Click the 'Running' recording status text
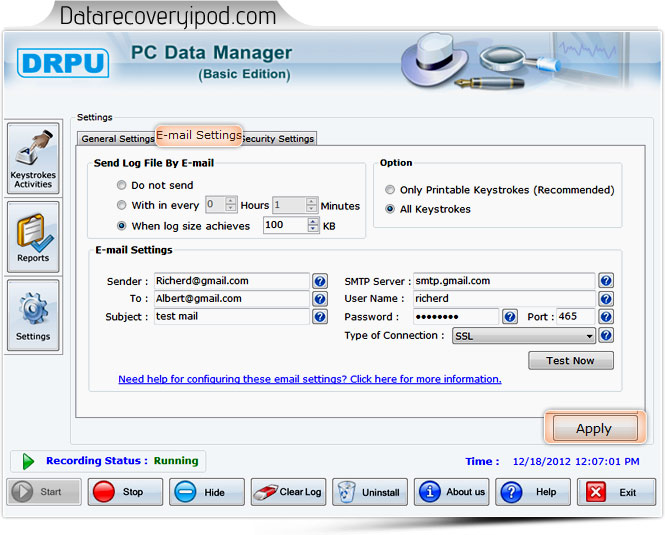This screenshot has height=535, width=665. [176, 461]
